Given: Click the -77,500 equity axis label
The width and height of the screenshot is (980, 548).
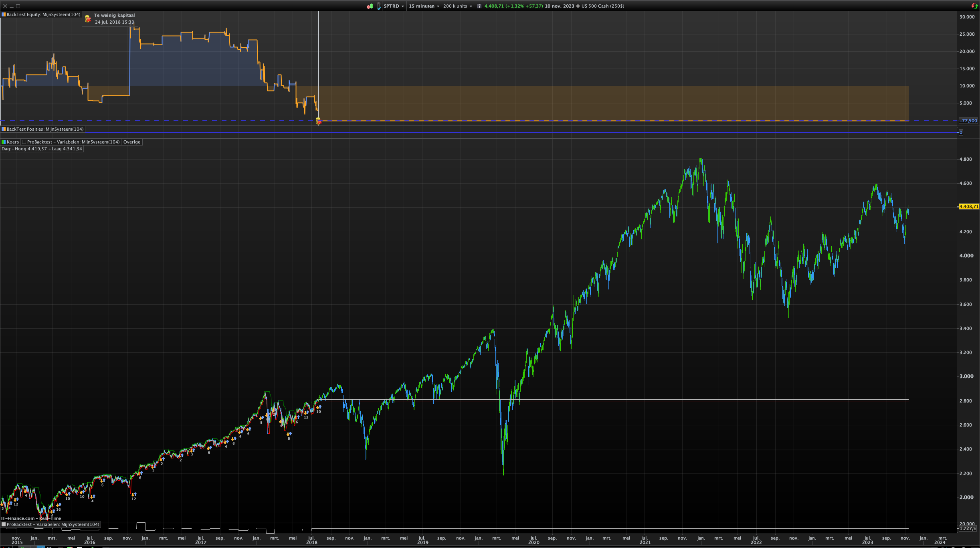Looking at the screenshot, I should coord(968,121).
